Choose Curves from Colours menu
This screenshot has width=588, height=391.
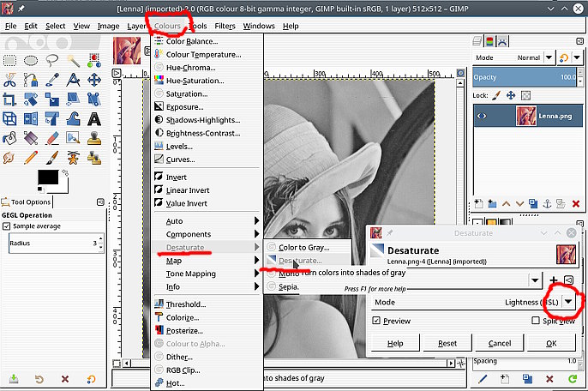point(207,159)
